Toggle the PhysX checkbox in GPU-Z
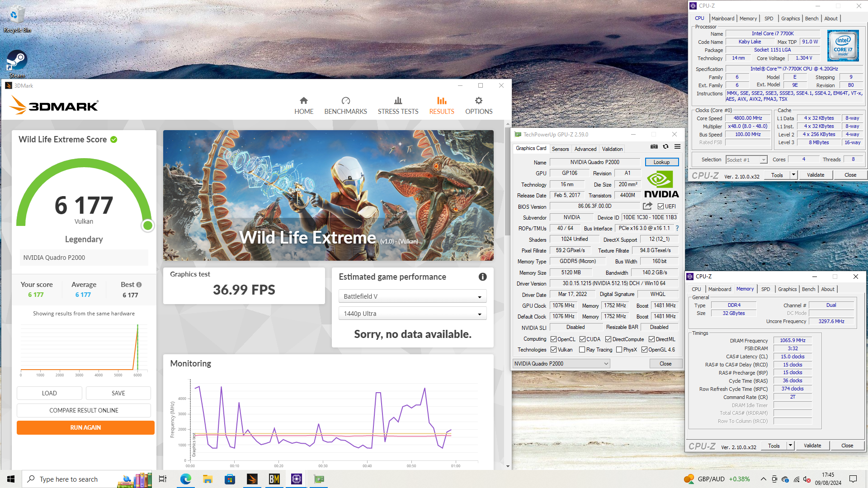868x488 pixels. pyautogui.click(x=619, y=350)
